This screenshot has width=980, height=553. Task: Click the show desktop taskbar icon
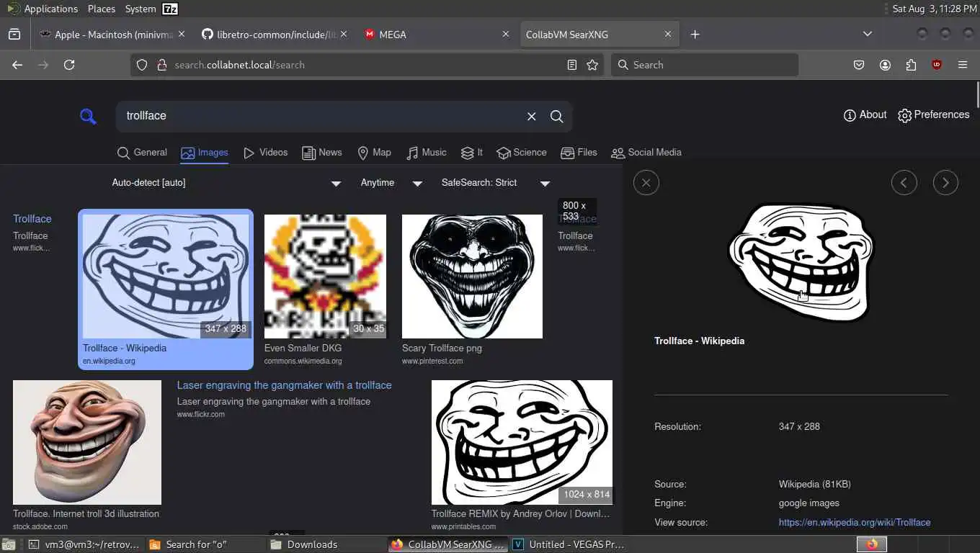[x=9, y=544]
